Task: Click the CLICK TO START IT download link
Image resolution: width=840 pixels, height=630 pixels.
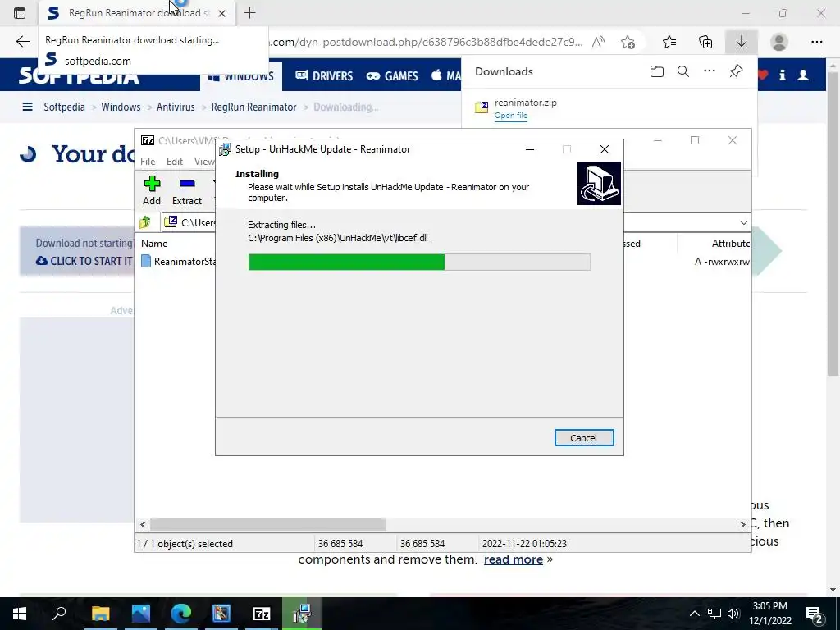Action: pyautogui.click(x=84, y=262)
